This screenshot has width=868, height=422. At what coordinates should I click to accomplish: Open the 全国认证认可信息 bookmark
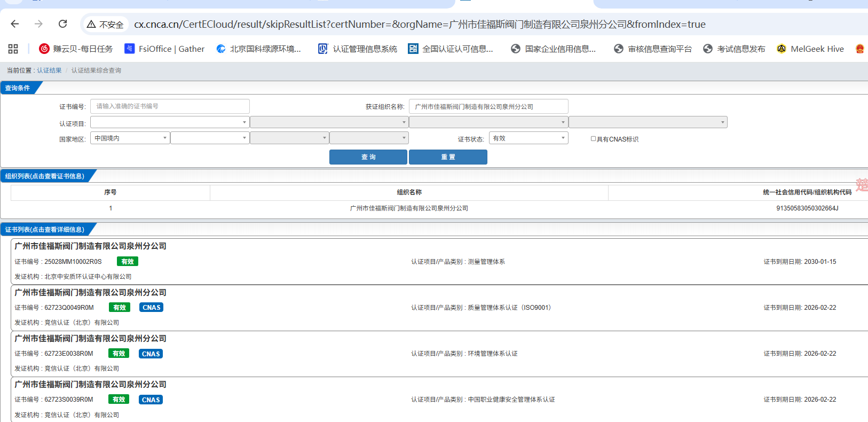[451, 49]
